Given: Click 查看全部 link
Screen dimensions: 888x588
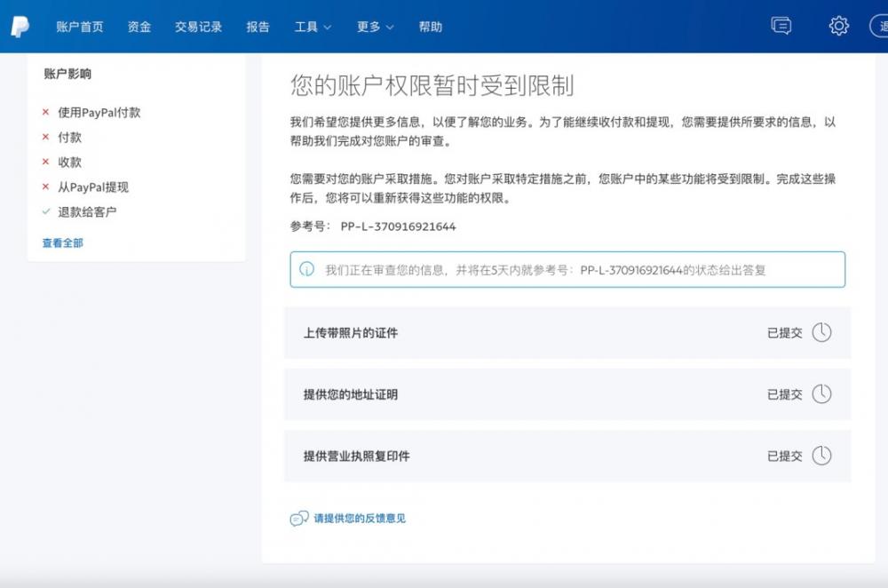Looking at the screenshot, I should [x=63, y=243].
